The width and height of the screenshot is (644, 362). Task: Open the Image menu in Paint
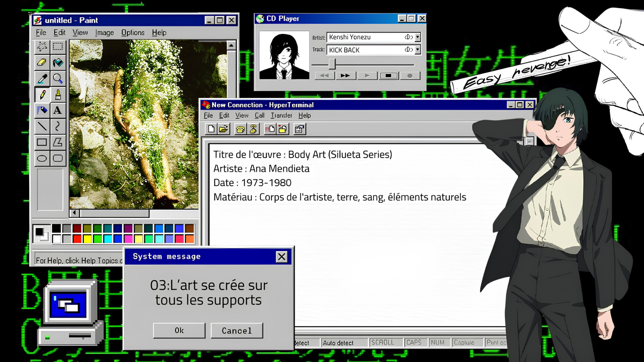point(104,33)
